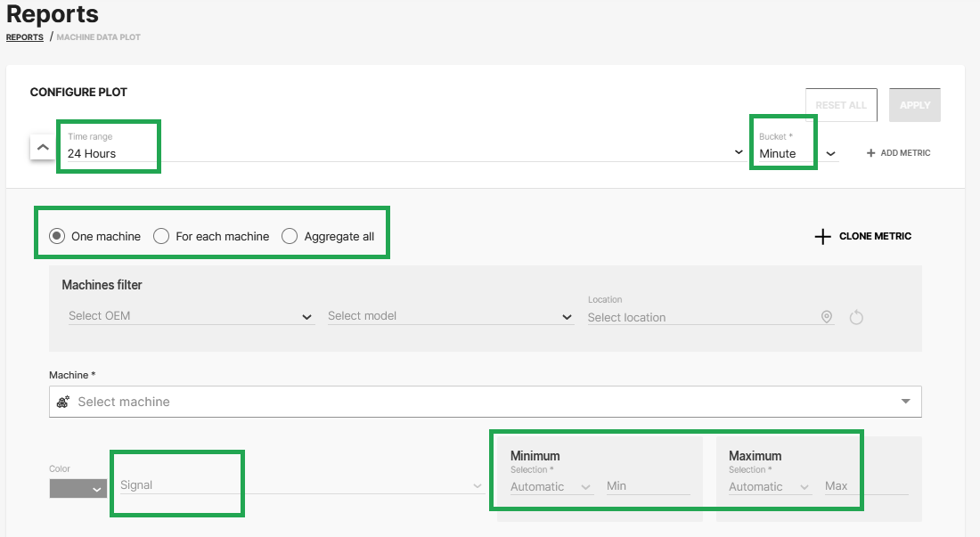Image resolution: width=980 pixels, height=537 pixels.
Task: Choose the Aggregate all radio button
Action: (290, 236)
